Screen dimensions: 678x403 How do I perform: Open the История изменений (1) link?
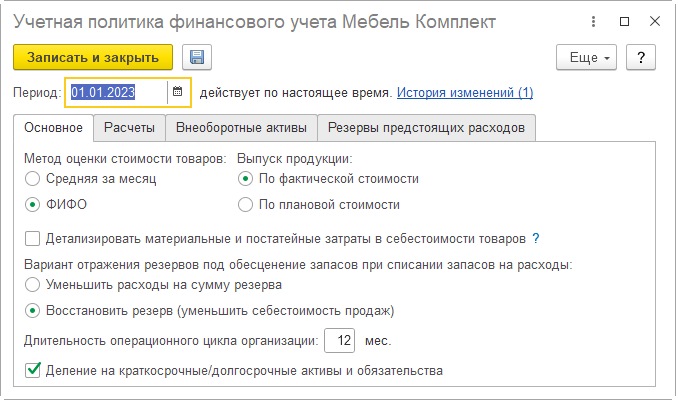(x=465, y=93)
